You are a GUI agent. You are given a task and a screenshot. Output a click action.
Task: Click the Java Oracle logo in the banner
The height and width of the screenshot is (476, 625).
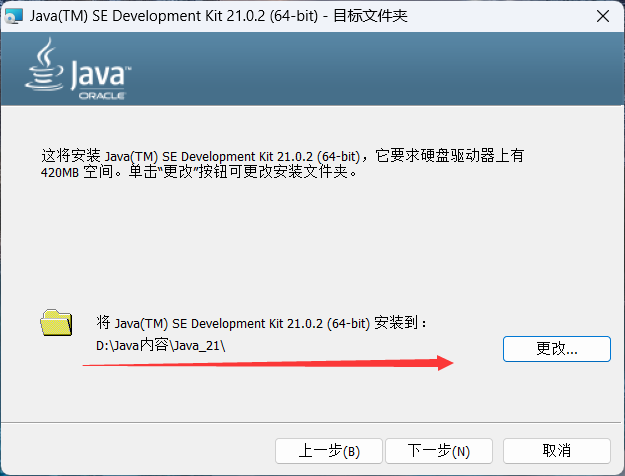coord(78,69)
